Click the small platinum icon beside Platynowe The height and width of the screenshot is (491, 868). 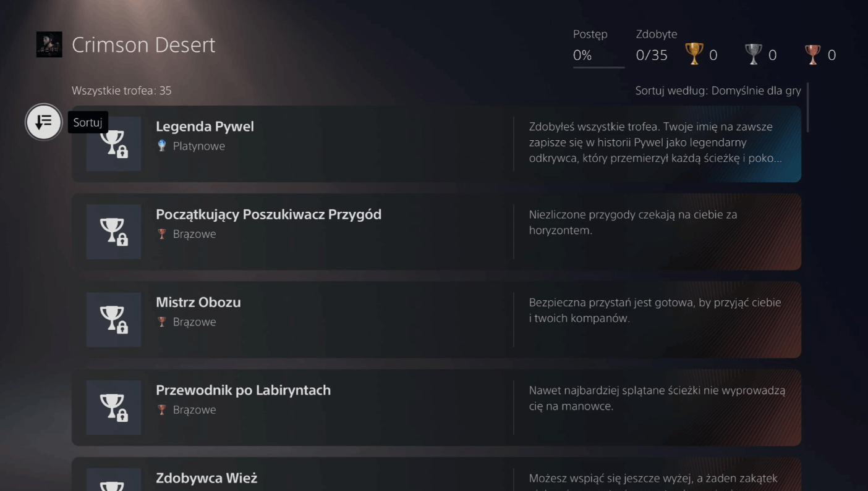pyautogui.click(x=162, y=146)
